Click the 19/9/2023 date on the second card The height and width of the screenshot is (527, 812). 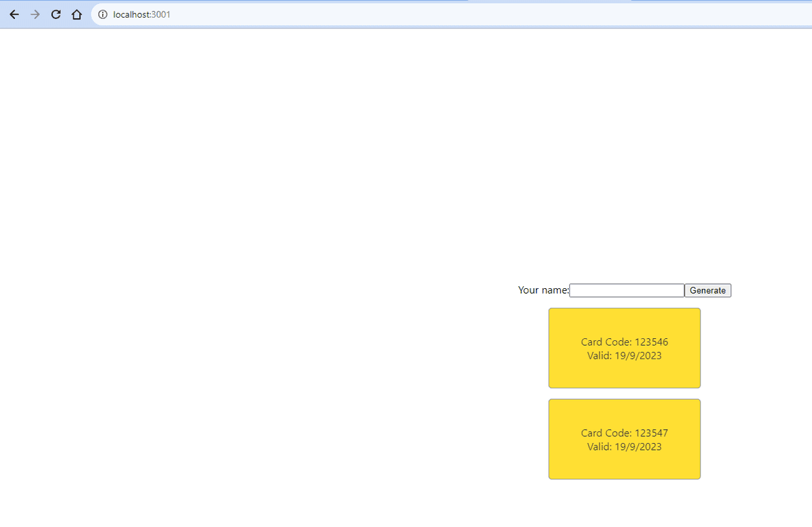[x=637, y=446]
